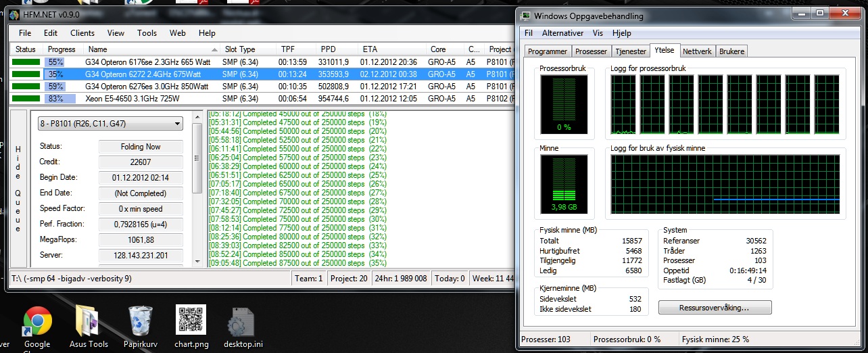Open Papirkurv recycle bin icon
Screen dimensions: 868x353
coord(140,327)
